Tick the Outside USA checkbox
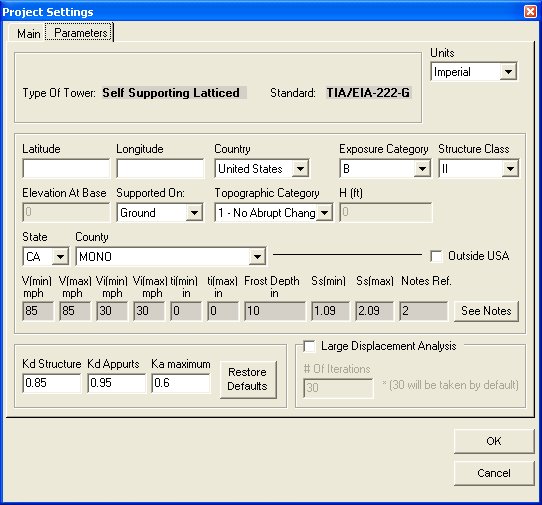 [436, 256]
